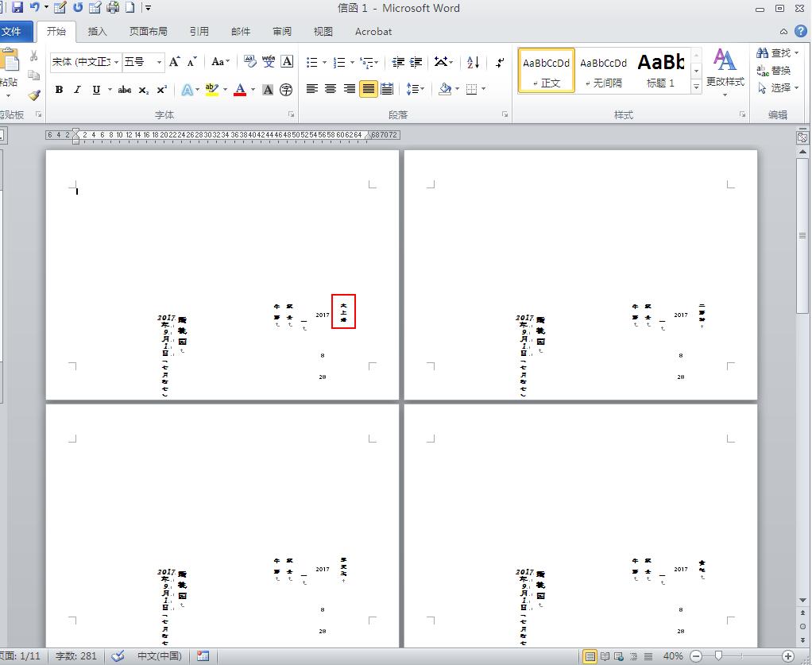812x665 pixels.
Task: Select the 标题 1 style
Action: tap(660, 70)
